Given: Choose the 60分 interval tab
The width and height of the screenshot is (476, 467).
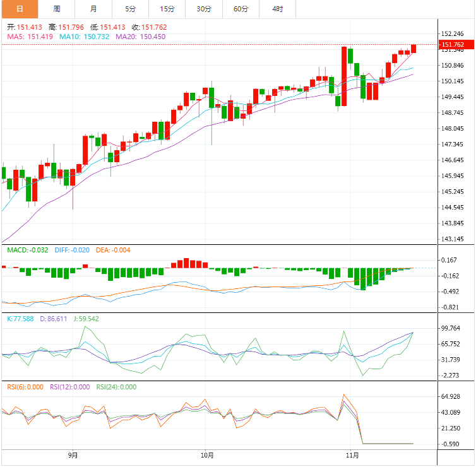Looking at the screenshot, I should coord(241,9).
